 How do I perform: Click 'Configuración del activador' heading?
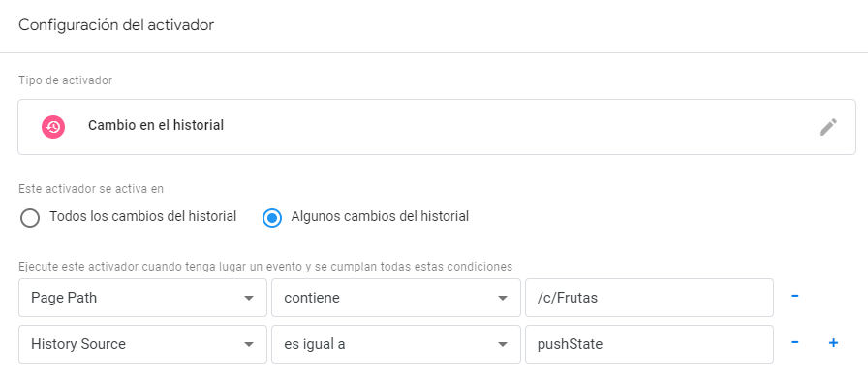click(x=116, y=25)
